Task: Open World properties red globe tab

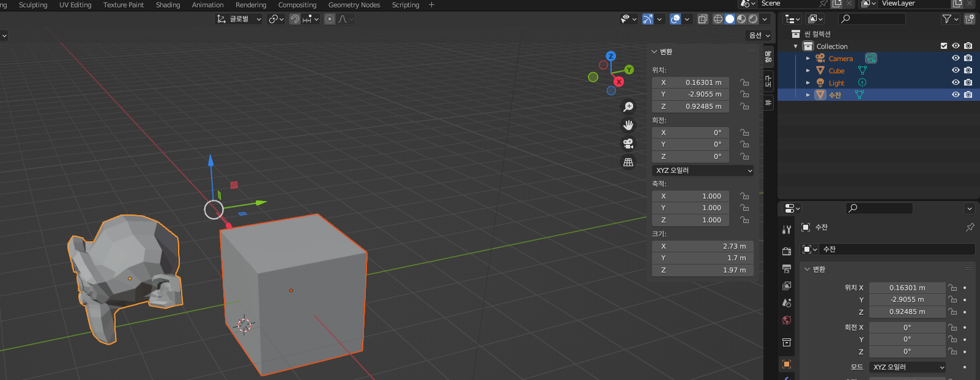Action: pyautogui.click(x=787, y=320)
